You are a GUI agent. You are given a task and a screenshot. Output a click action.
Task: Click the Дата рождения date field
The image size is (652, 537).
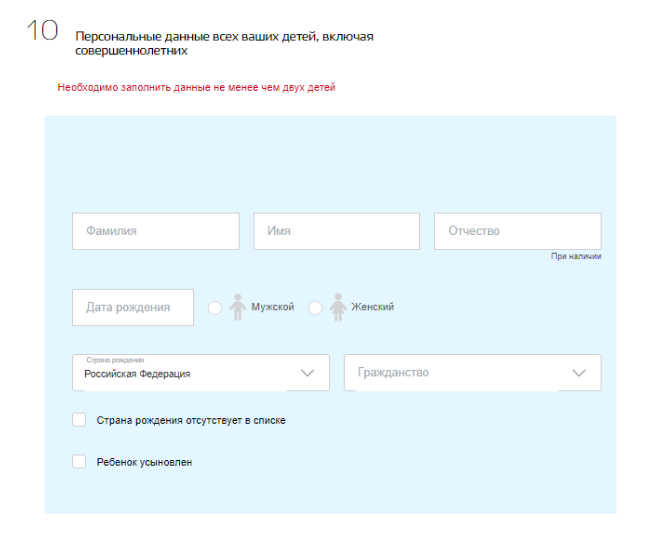(x=132, y=307)
